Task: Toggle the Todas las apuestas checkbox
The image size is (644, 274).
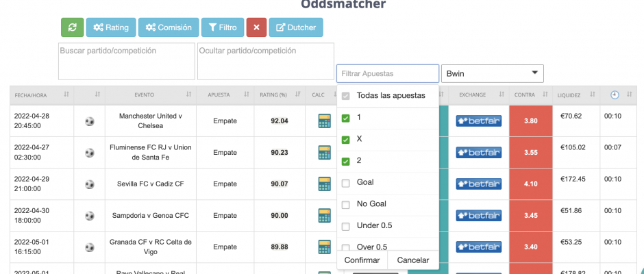Action: pyautogui.click(x=346, y=96)
